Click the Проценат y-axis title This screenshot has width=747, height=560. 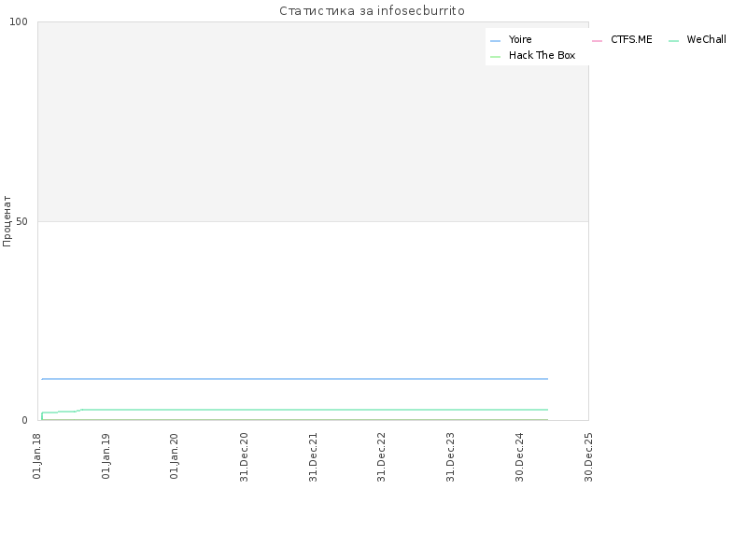tap(7, 221)
